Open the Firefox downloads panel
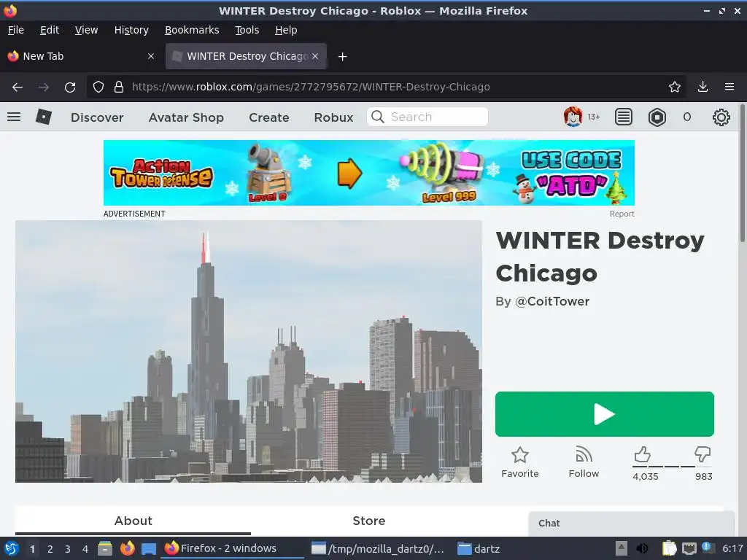Image resolution: width=747 pixels, height=560 pixels. tap(703, 87)
